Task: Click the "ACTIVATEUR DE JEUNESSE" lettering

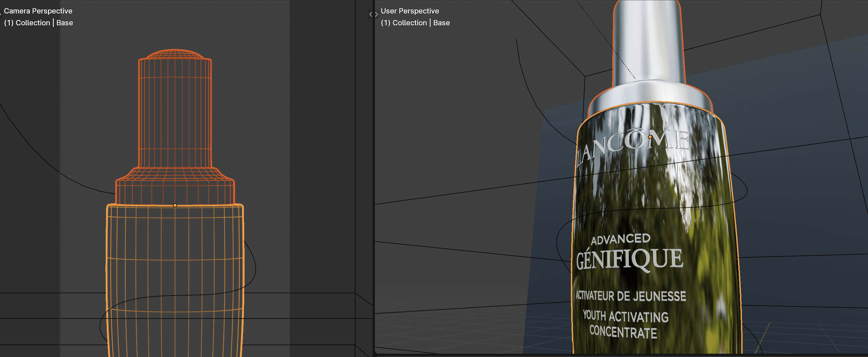Action: pos(630,296)
